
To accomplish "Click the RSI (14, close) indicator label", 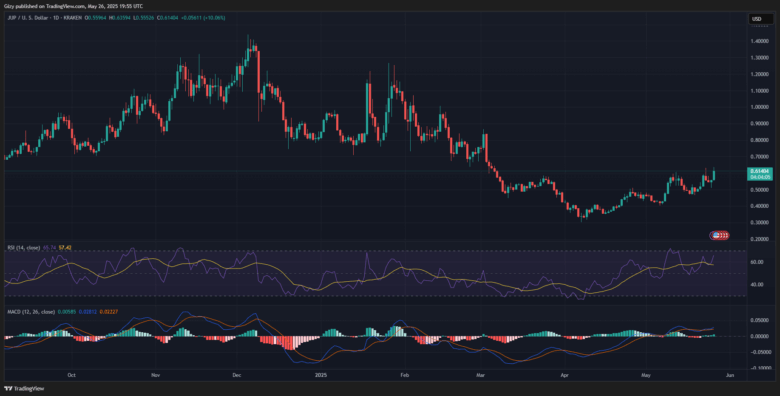I will [23, 247].
